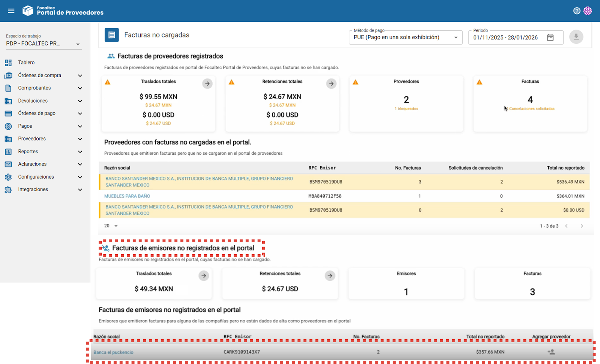Click the Devoluciones sidebar icon

point(8,101)
